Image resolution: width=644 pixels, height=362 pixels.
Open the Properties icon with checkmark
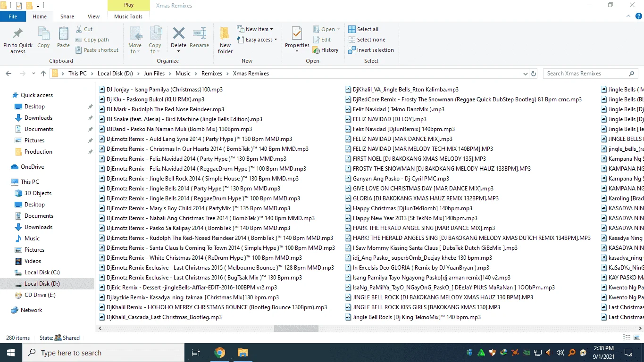297,34
